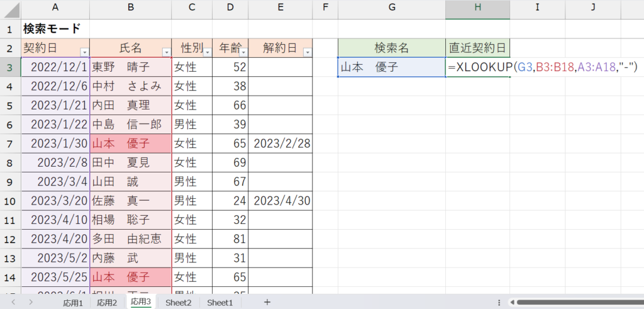
Task: Select column I header
Action: coord(537,9)
